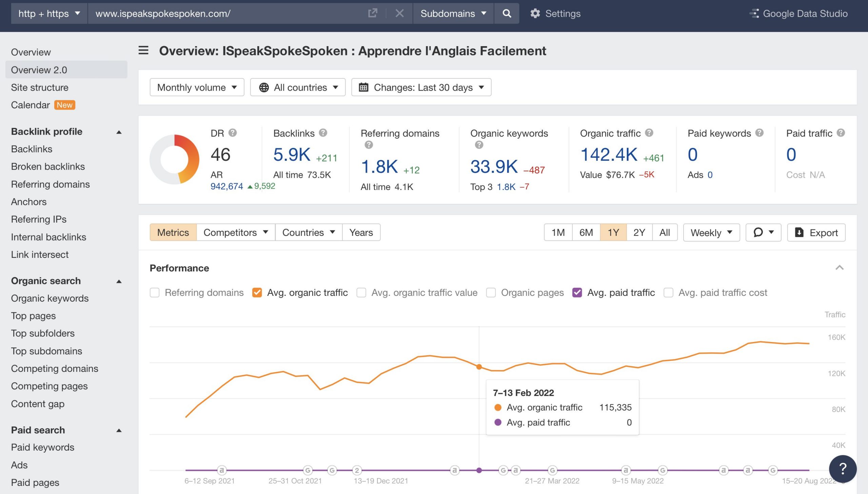This screenshot has height=494, width=868.
Task: Click the DR help question mark icon
Action: coord(232,133)
